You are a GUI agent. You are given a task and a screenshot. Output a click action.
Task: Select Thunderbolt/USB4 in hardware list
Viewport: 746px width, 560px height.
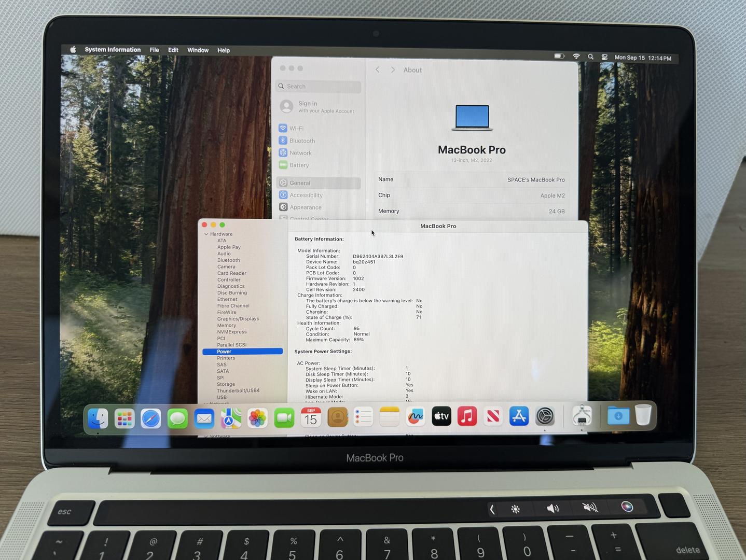point(238,390)
